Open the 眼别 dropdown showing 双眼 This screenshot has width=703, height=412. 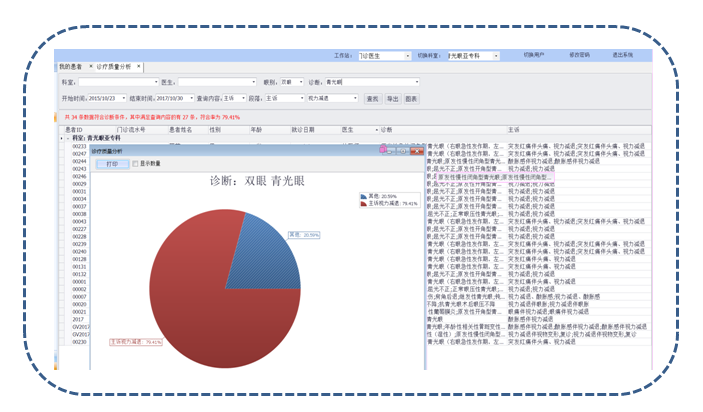[x=301, y=82]
